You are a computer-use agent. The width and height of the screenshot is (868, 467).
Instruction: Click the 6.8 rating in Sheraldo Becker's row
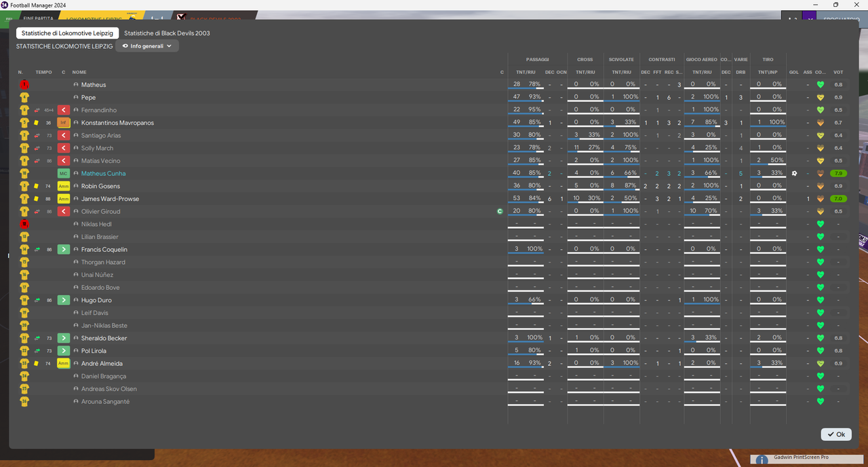click(x=838, y=338)
